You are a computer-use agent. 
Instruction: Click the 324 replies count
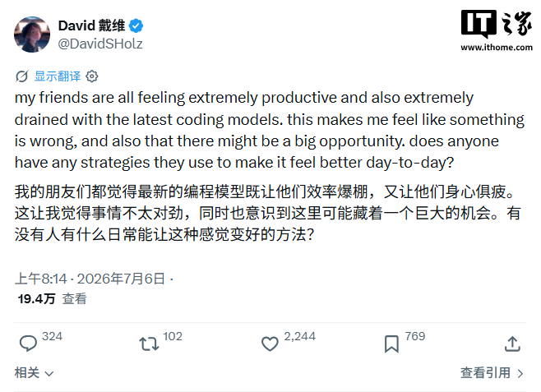(x=52, y=336)
